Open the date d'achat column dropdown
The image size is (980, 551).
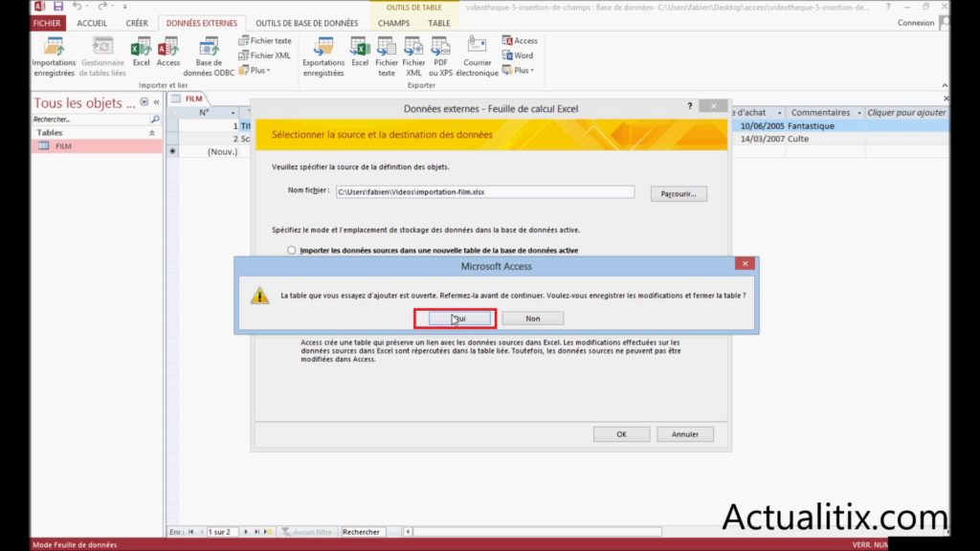point(779,113)
